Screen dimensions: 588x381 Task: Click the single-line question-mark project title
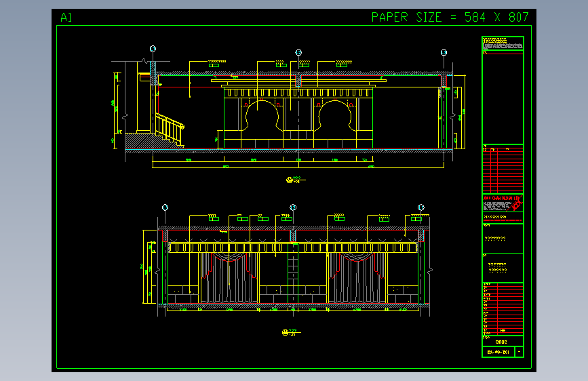pos(495,239)
